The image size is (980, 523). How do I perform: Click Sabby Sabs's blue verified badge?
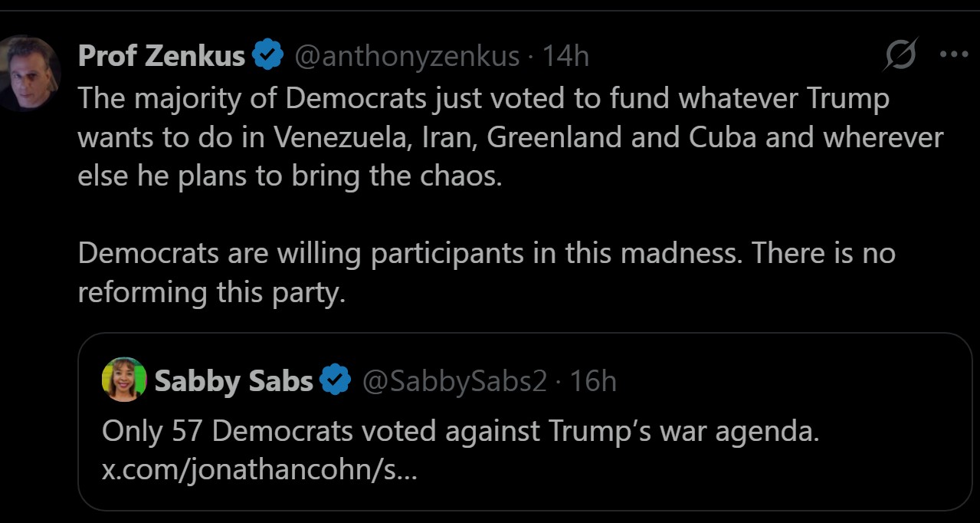tap(335, 381)
